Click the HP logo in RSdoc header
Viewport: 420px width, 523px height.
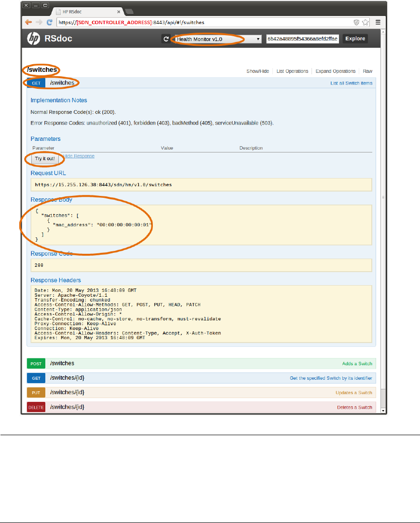point(33,39)
